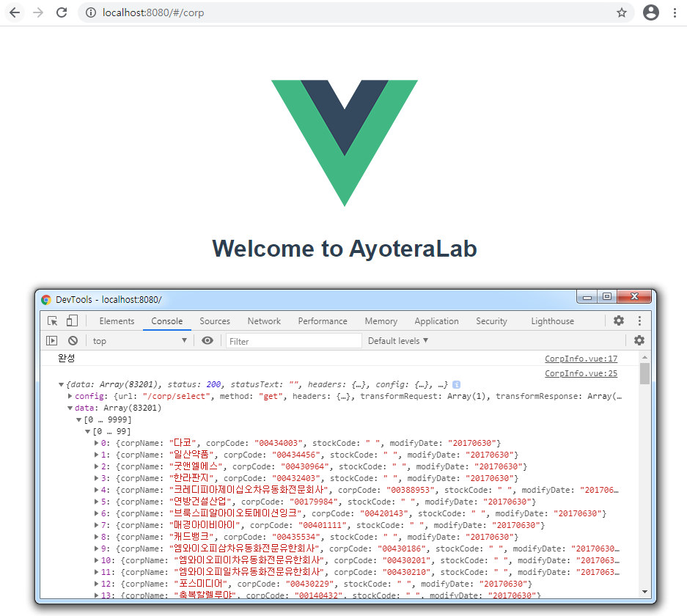Collapse the response object with data: Array(83201)
Viewport: 687px width, 616px height.
coord(62,385)
